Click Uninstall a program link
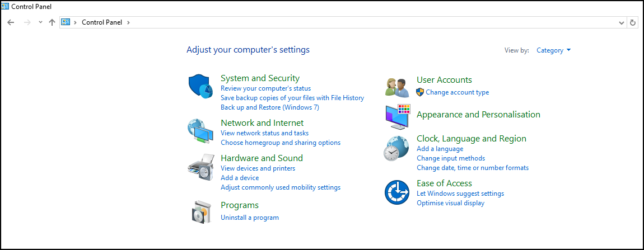 (250, 218)
